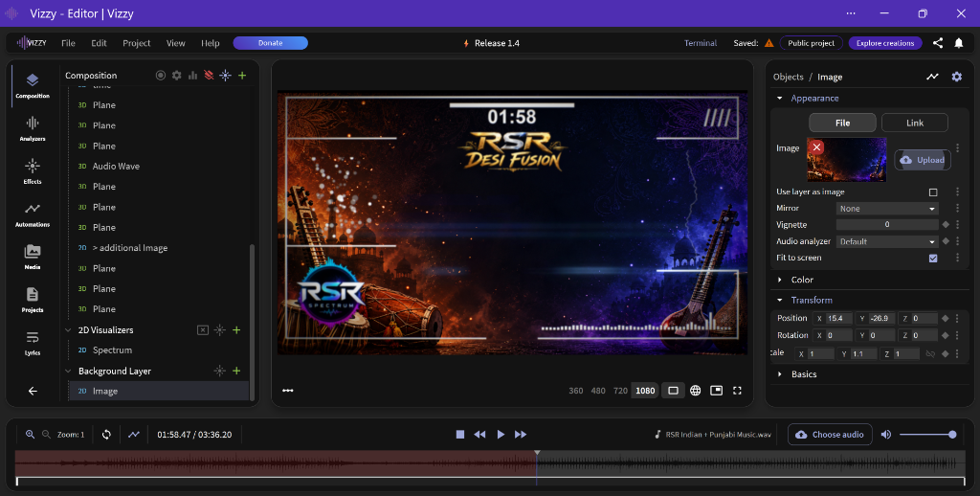The height and width of the screenshot is (496, 980).
Task: Collapse the Appearance section
Action: click(779, 99)
